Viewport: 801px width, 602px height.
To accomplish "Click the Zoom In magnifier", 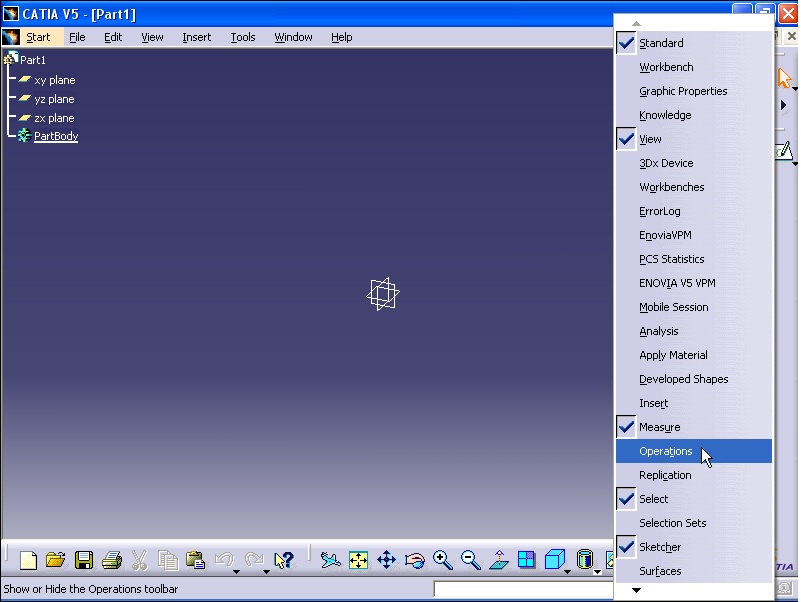I will click(443, 560).
